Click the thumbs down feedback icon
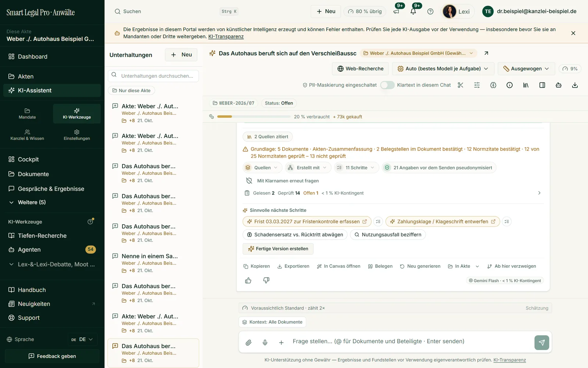The image size is (588, 368). click(x=266, y=280)
